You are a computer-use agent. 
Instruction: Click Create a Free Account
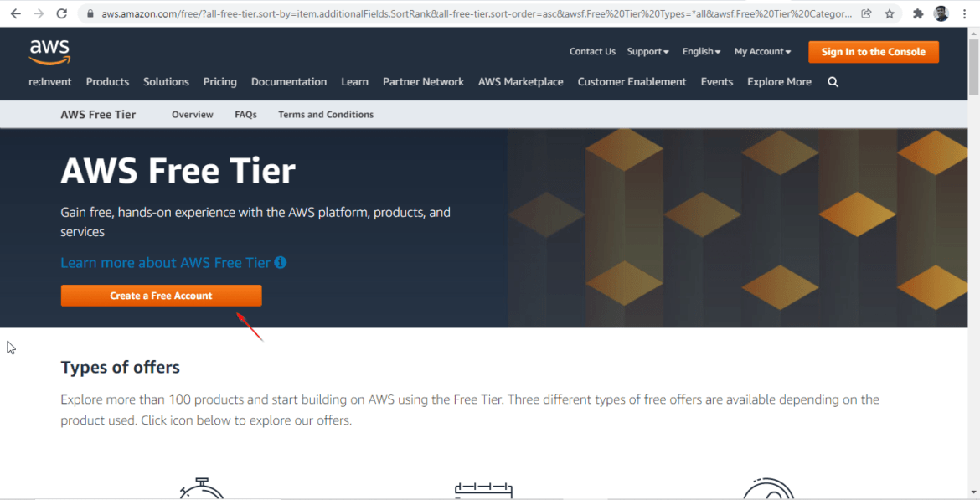(x=161, y=295)
